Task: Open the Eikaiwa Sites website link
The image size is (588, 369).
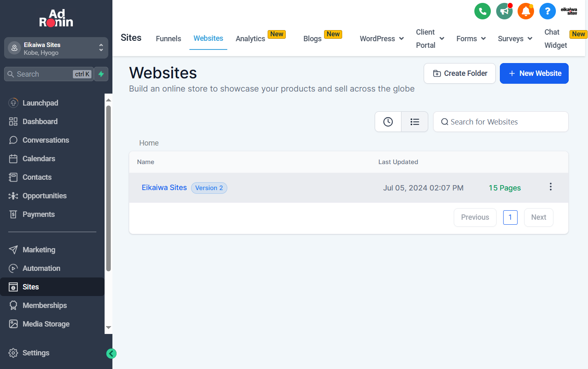Action: click(164, 188)
